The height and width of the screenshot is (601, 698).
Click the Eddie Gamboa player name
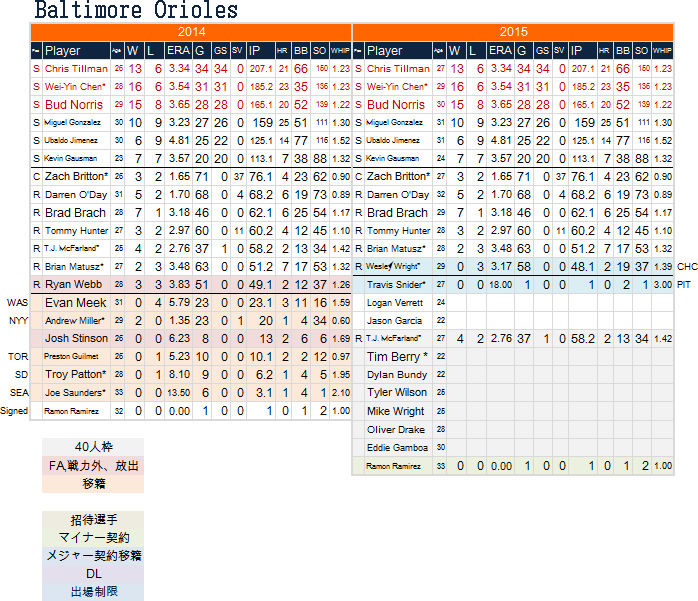click(397, 448)
